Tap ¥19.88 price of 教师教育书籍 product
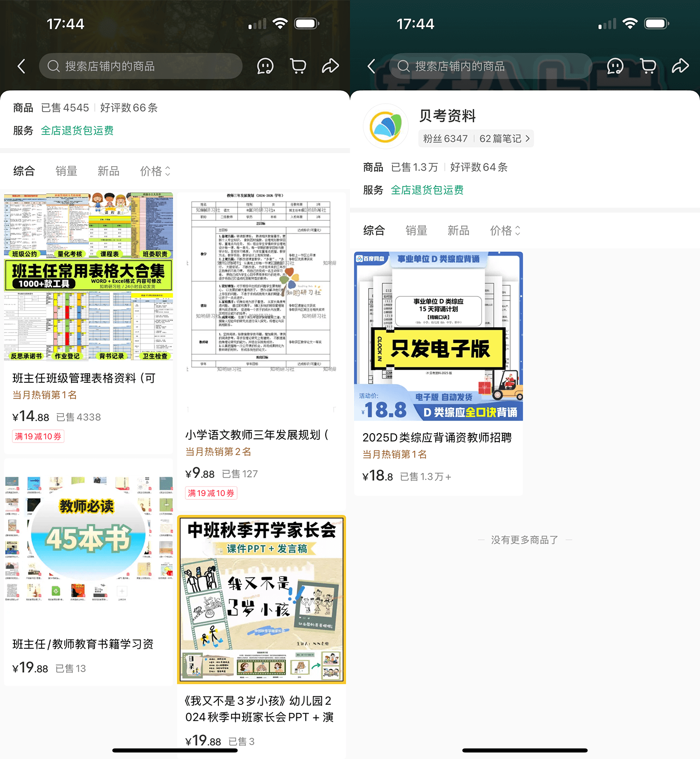This screenshot has height=759, width=700. (x=30, y=668)
